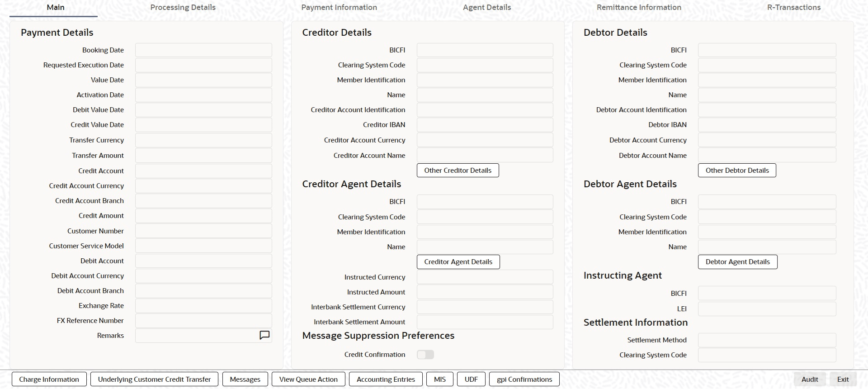This screenshot has height=389, width=868.
Task: Click the FX Reference Number field
Action: (203, 321)
